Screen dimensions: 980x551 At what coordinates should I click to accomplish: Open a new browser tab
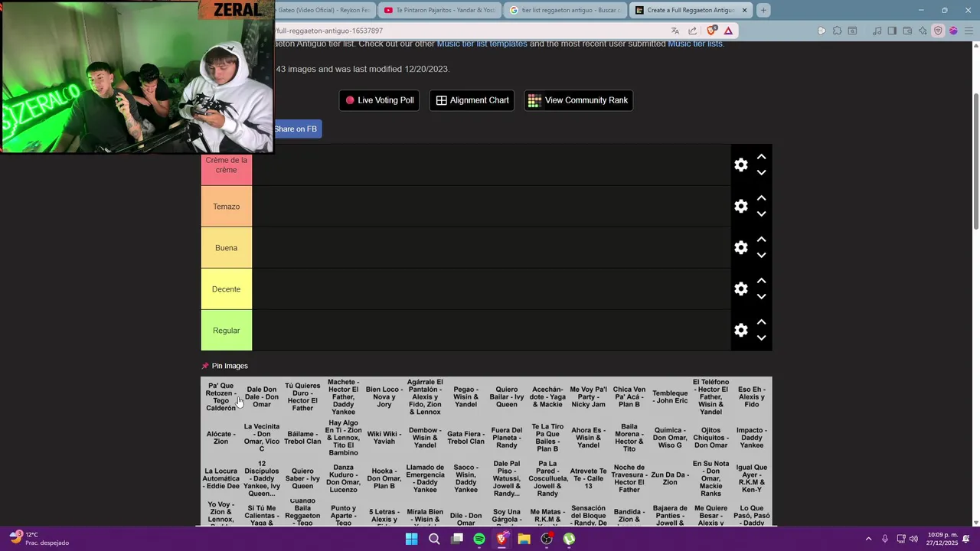[x=763, y=10]
